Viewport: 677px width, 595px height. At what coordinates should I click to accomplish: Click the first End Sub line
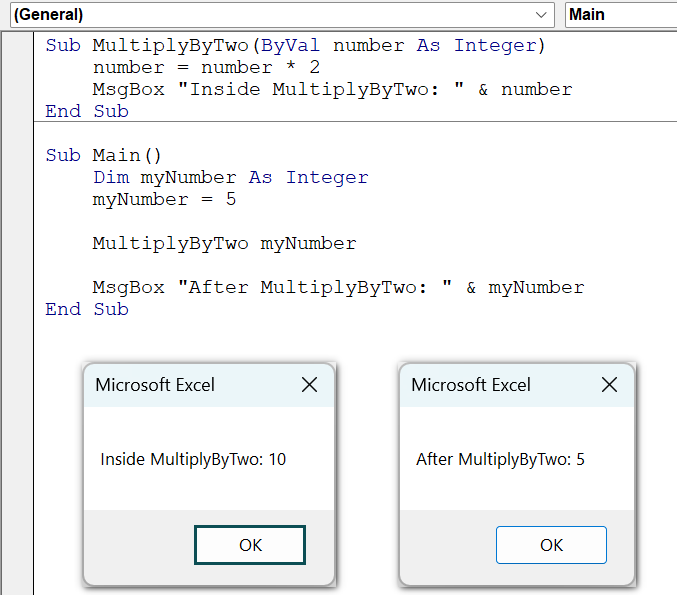click(x=87, y=111)
